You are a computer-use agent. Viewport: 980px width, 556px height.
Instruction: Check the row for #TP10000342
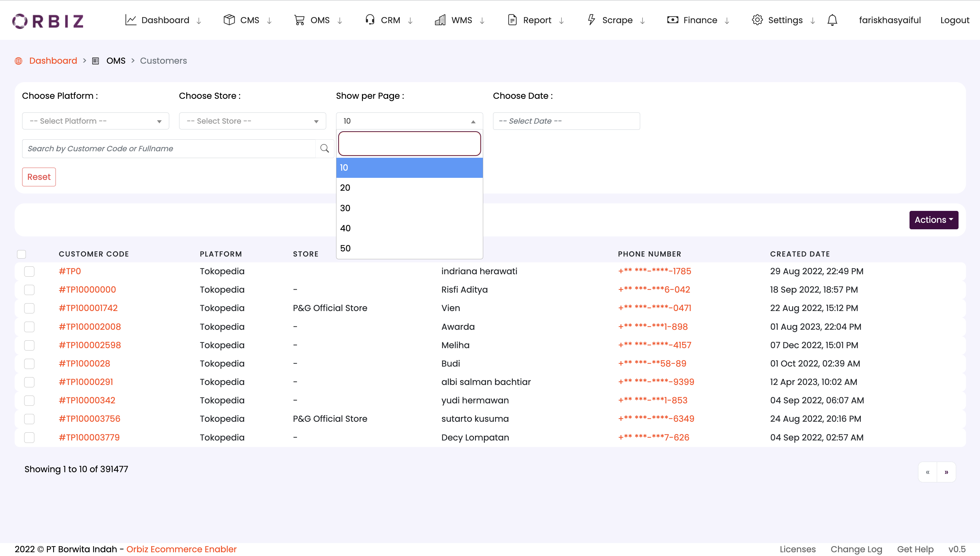pos(29,401)
